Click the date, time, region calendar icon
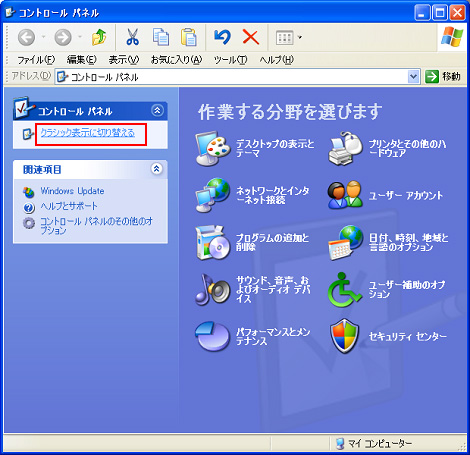 pyautogui.click(x=345, y=242)
